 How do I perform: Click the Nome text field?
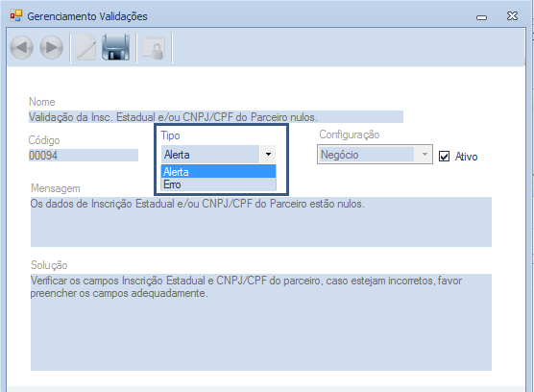click(x=216, y=117)
